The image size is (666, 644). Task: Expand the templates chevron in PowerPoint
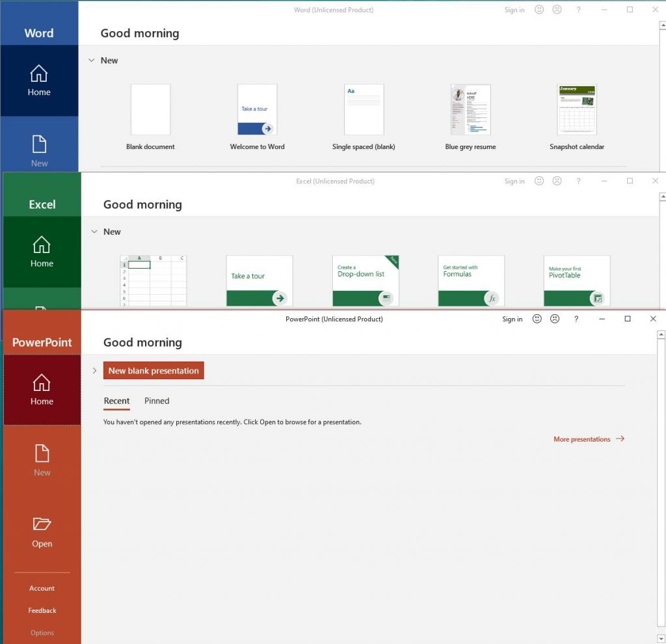(x=94, y=370)
